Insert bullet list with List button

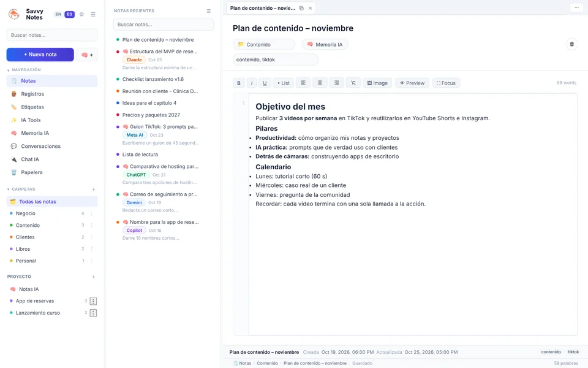pos(283,83)
